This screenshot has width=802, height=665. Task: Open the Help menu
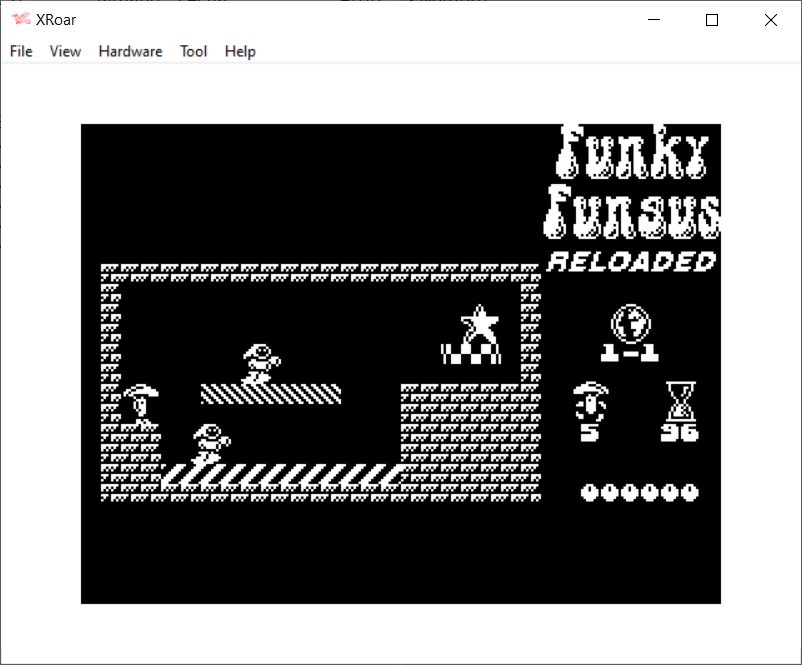pos(240,51)
